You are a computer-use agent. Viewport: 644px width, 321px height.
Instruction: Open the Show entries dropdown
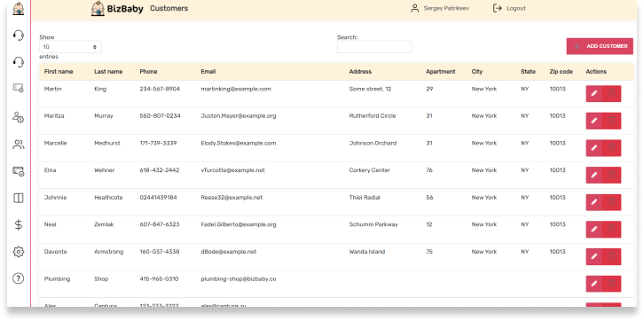click(70, 47)
